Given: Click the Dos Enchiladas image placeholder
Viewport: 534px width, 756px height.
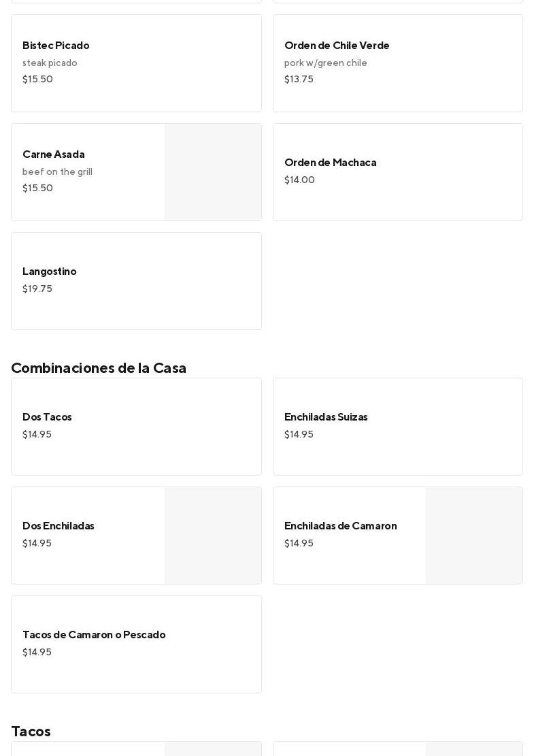Looking at the screenshot, I should point(212,536).
